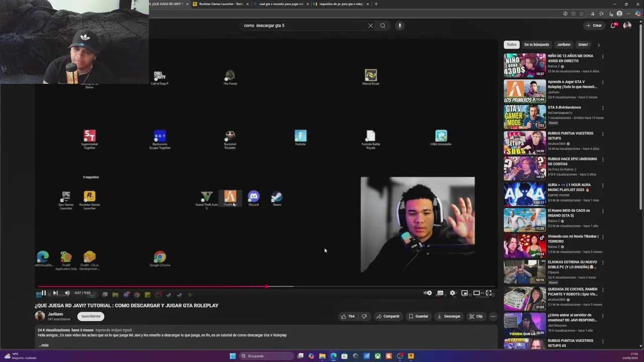Mute the video volume speaker icon

click(x=67, y=293)
